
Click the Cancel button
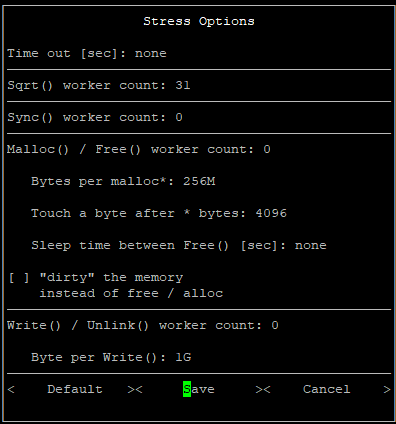coord(327,389)
